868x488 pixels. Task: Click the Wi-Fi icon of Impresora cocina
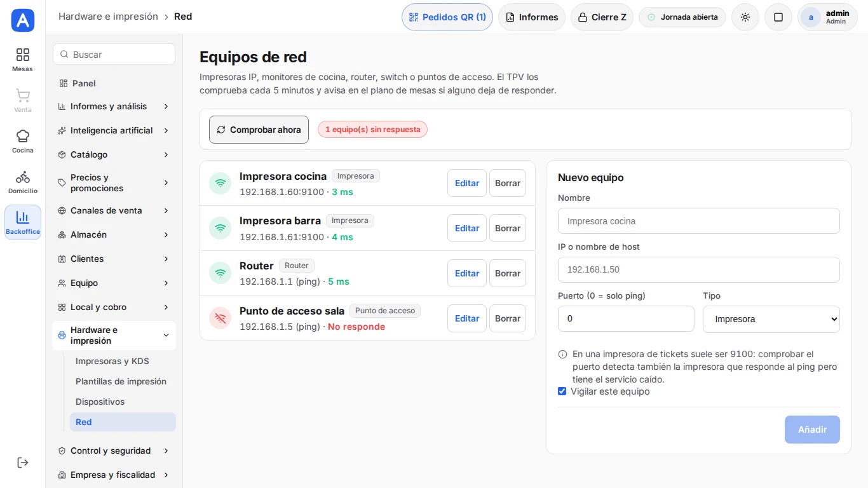(220, 183)
